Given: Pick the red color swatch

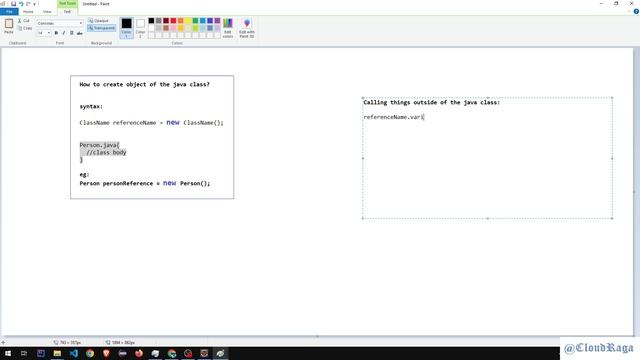Looking at the screenshot, I should pyautogui.click(x=173, y=20).
